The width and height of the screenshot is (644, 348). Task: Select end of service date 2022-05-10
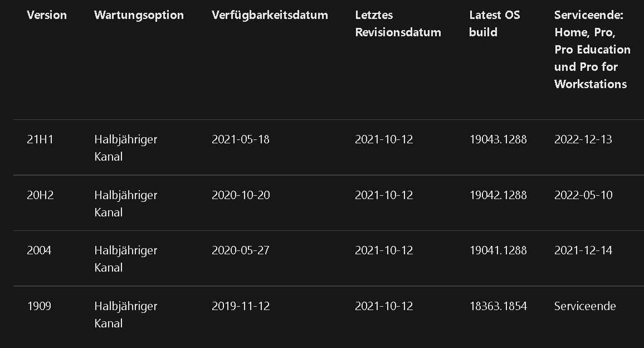click(583, 195)
